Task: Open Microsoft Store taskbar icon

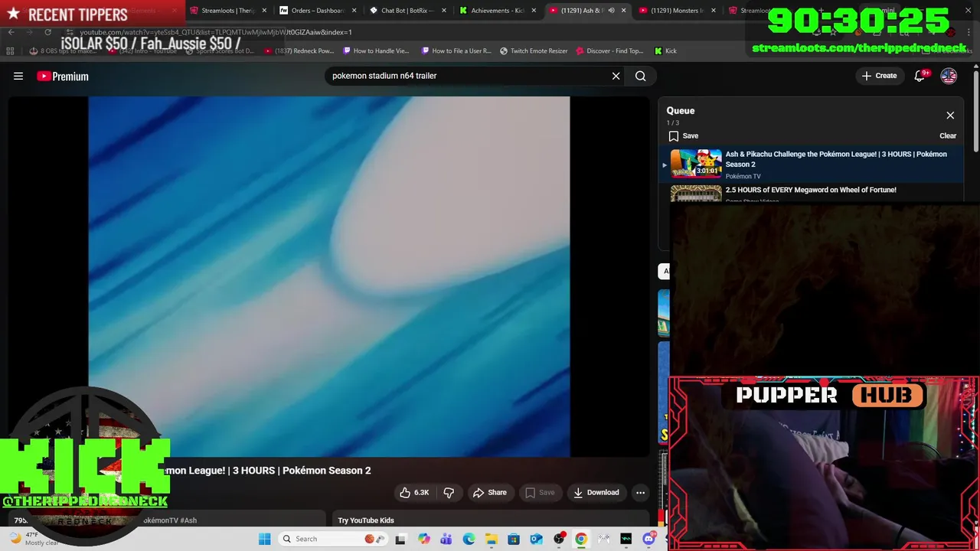Action: (x=514, y=539)
